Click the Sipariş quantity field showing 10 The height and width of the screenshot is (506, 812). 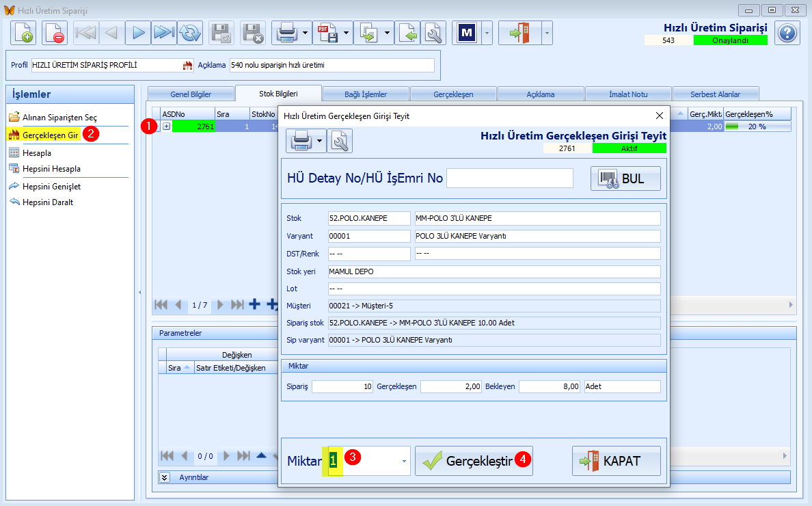click(x=342, y=386)
